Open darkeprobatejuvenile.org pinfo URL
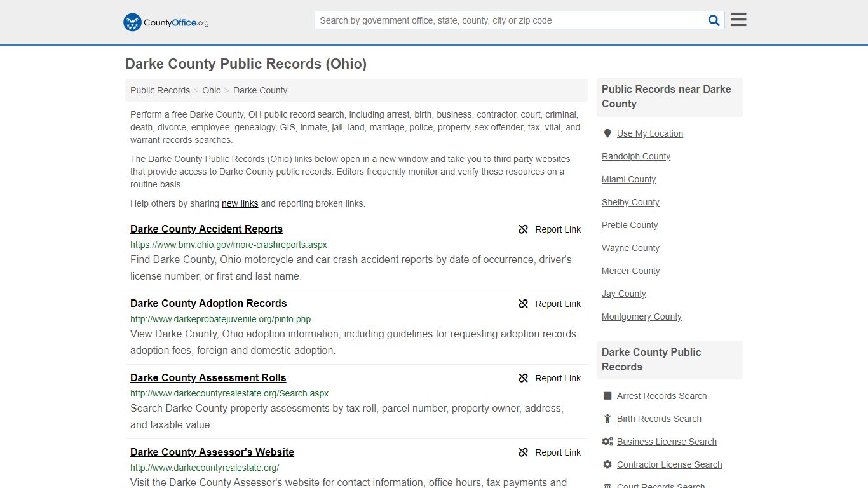The width and height of the screenshot is (868, 488). point(220,319)
